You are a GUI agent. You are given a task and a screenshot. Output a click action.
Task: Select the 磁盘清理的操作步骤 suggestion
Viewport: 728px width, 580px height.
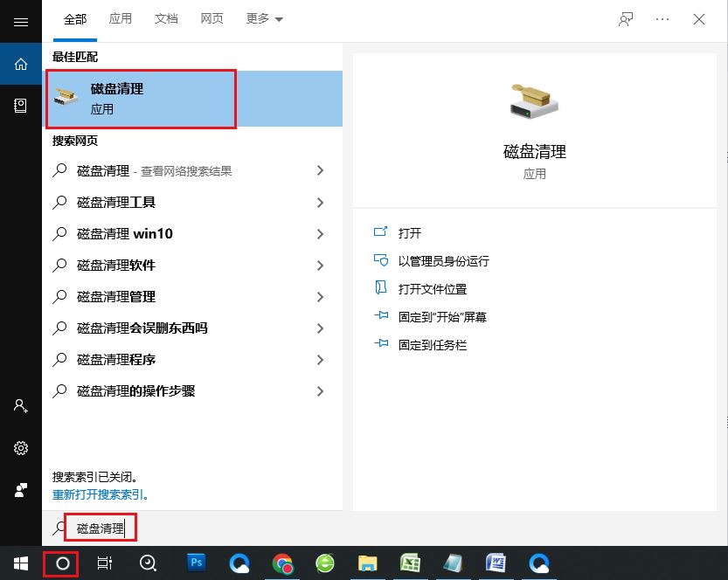click(135, 391)
